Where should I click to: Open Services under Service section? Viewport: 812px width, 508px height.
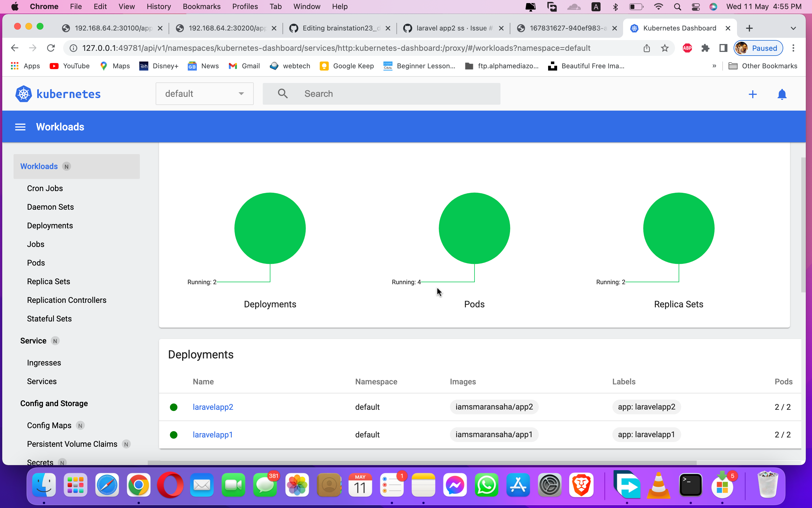pyautogui.click(x=42, y=381)
